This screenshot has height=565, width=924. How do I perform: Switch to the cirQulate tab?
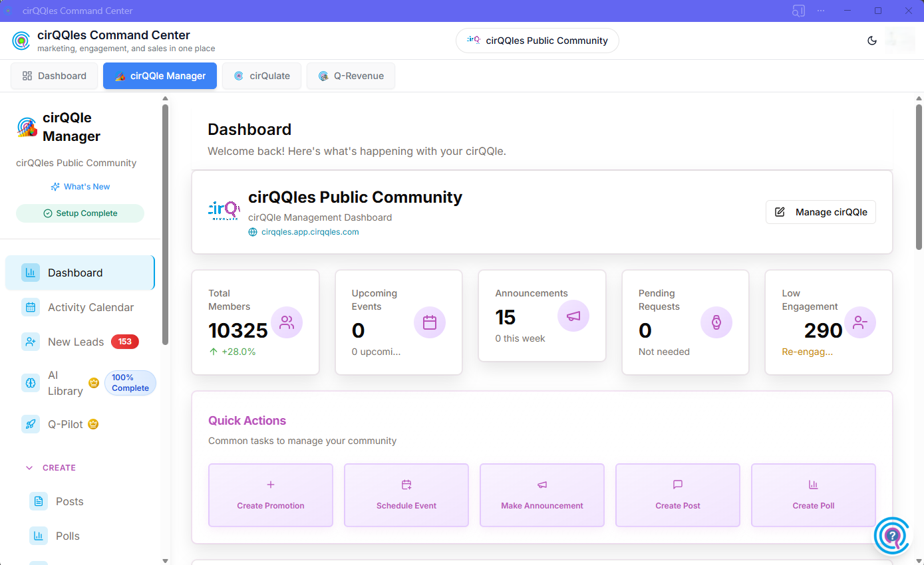[x=261, y=76]
